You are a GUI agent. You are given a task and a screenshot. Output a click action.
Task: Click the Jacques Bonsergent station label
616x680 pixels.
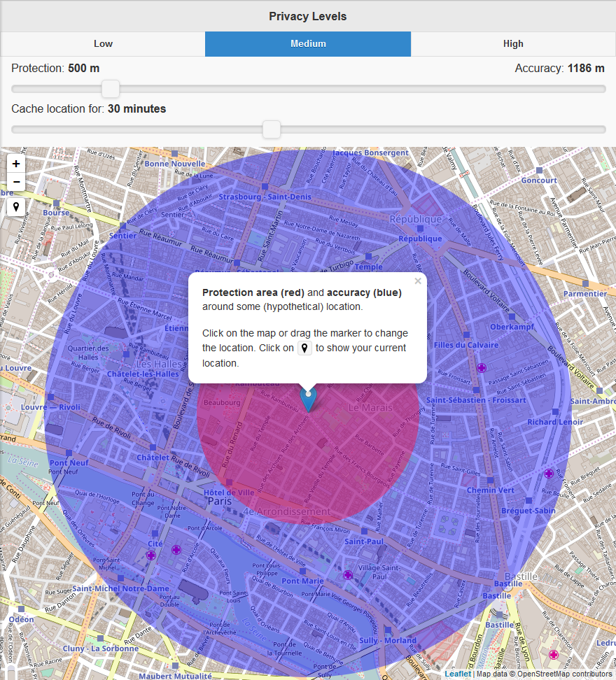point(370,153)
